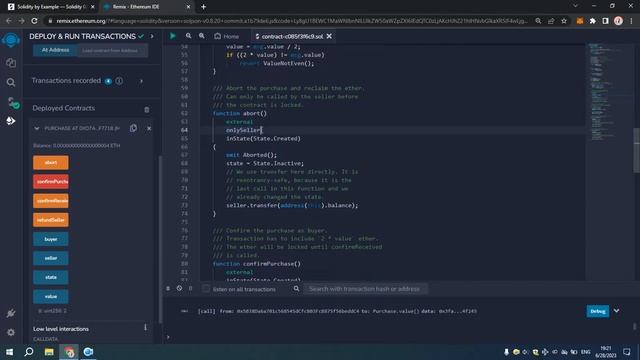Open File Explorer from the taskbar
The image size is (640, 360).
pyautogui.click(x=49, y=351)
